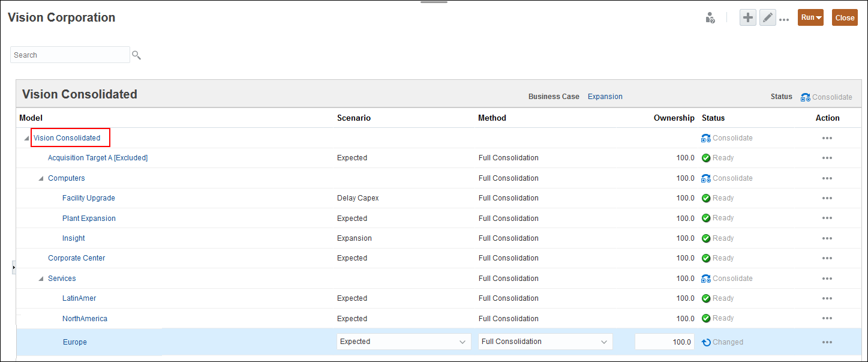Open the user assistance icon
868x362 pixels.
[x=710, y=18]
